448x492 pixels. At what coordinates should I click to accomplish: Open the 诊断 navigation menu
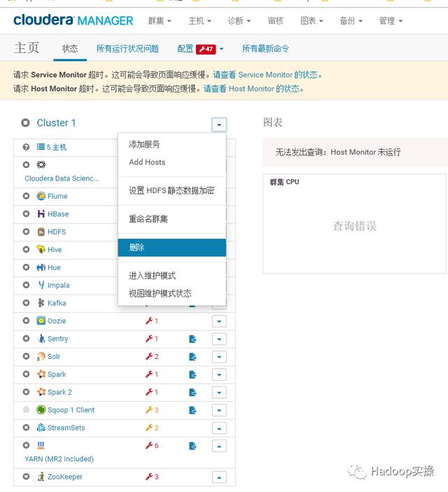click(x=239, y=21)
